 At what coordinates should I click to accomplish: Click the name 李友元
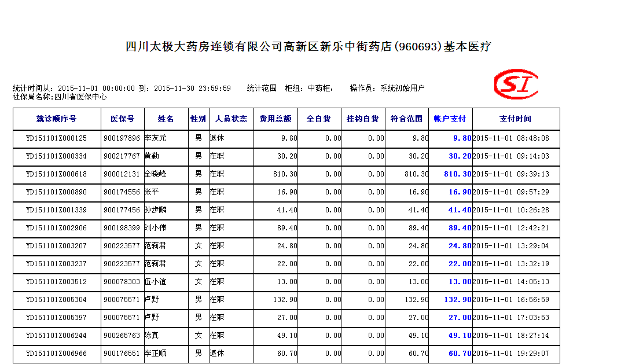156,138
